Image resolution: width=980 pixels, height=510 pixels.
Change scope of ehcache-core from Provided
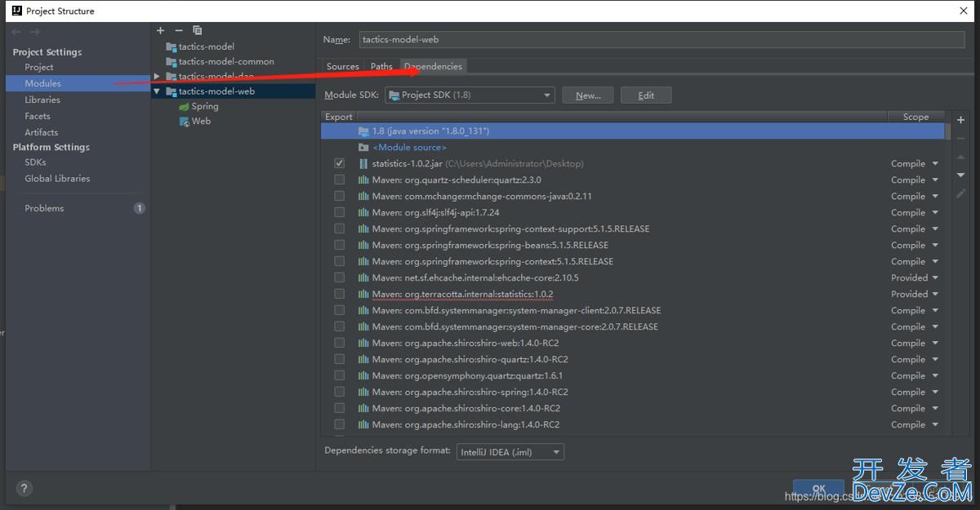(914, 278)
